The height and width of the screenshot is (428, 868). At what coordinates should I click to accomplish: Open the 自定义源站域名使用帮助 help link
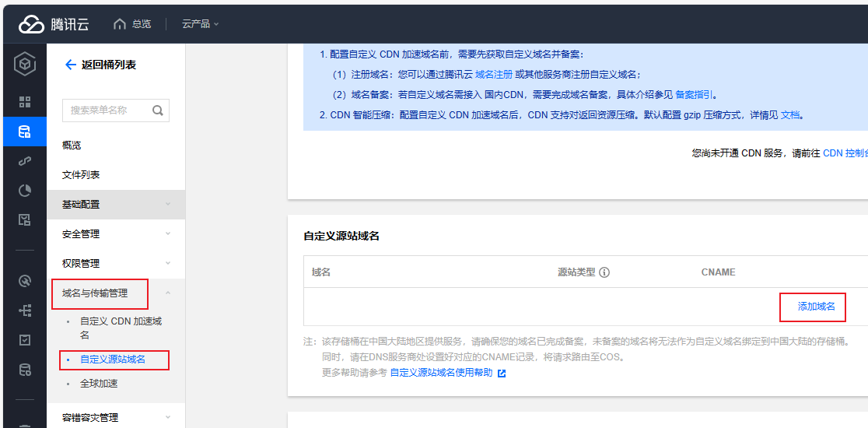pyautogui.click(x=441, y=373)
